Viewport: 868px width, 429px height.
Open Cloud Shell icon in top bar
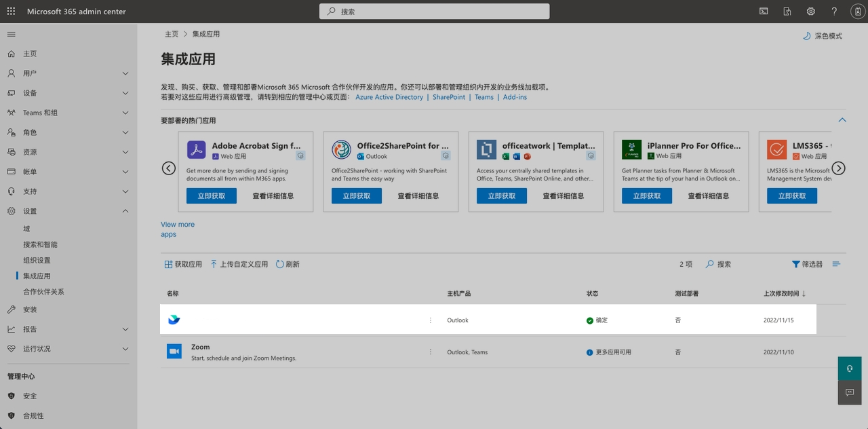764,12
